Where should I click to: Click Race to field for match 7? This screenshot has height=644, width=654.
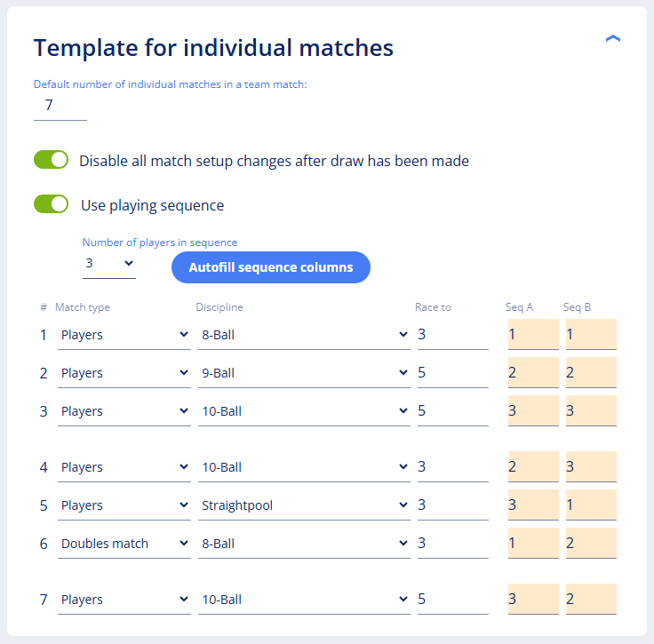click(x=452, y=600)
